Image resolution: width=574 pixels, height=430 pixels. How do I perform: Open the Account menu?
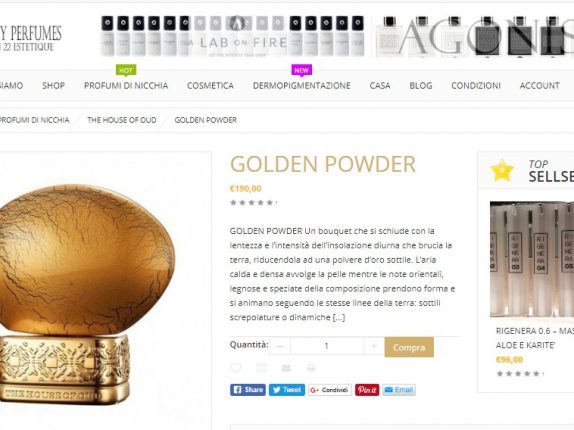pos(540,86)
